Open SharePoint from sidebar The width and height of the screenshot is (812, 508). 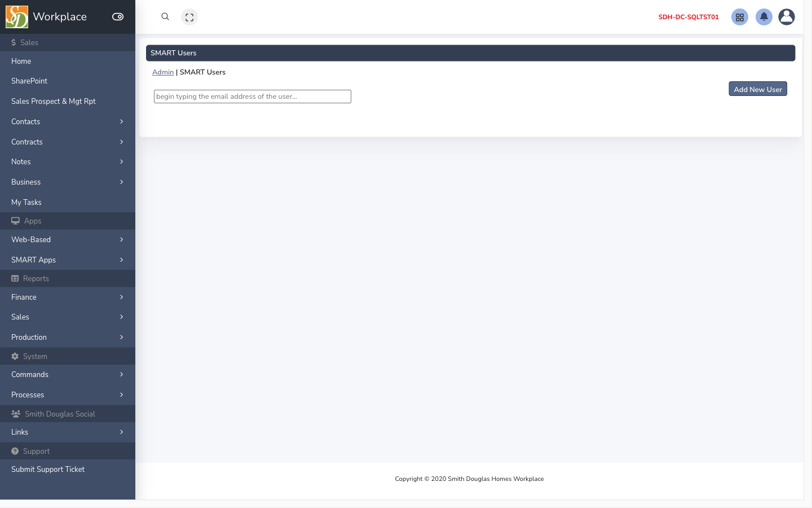(x=68, y=81)
